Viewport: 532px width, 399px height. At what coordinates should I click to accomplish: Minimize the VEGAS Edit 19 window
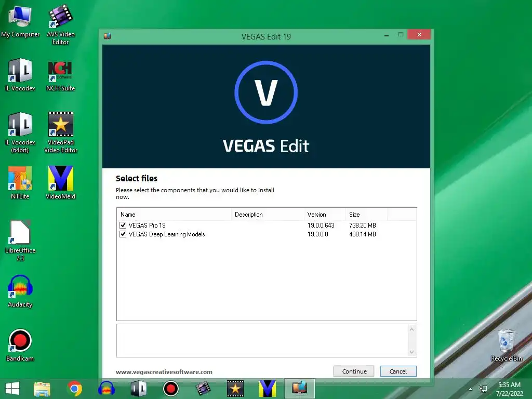387,35
